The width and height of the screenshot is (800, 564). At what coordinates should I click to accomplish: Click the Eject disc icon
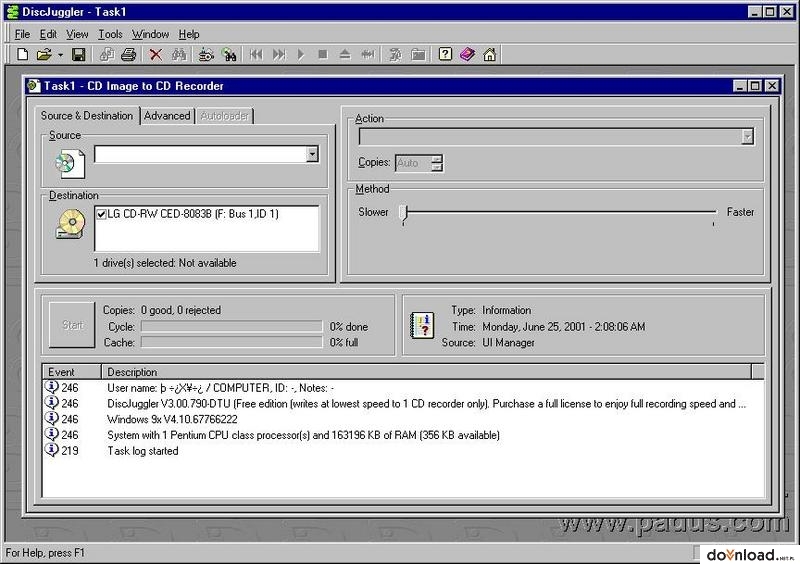(345, 54)
